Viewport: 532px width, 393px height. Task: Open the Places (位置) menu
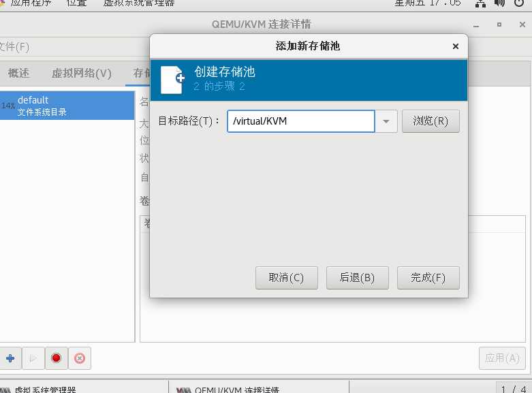(77, 3)
